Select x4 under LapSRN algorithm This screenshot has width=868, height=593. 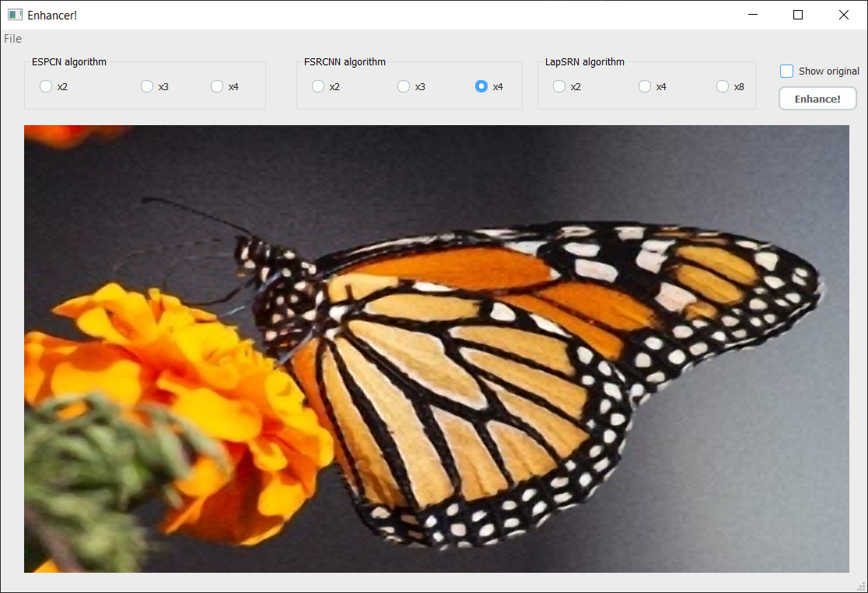(x=644, y=86)
